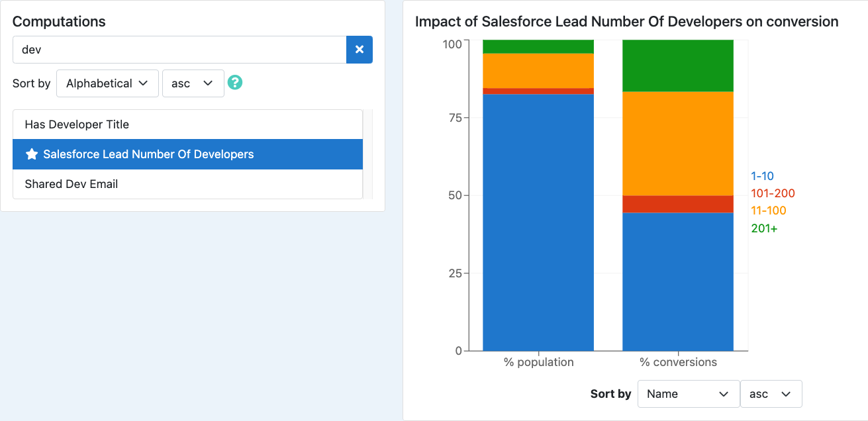
Task: Click the blue segment of % conversions bar
Action: pos(678,282)
